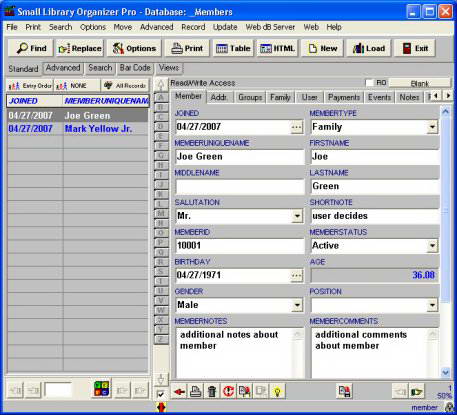Toggle the RO read-only checkbox

[369, 83]
